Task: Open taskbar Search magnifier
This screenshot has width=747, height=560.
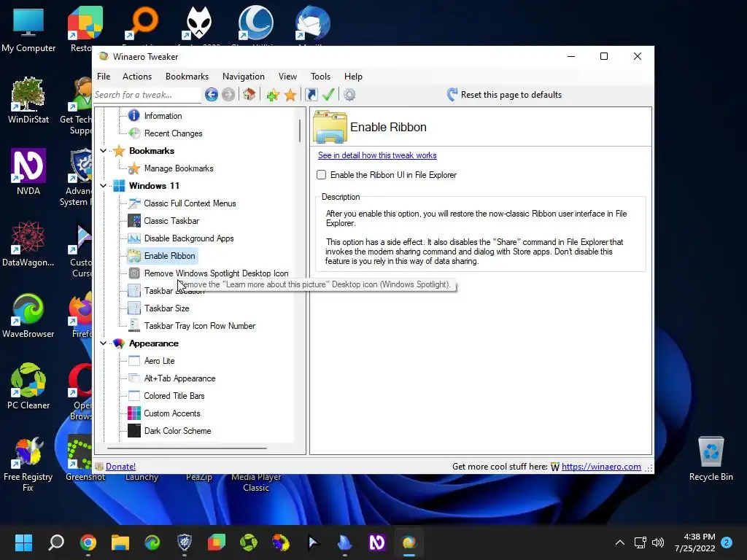Action: pos(56,542)
